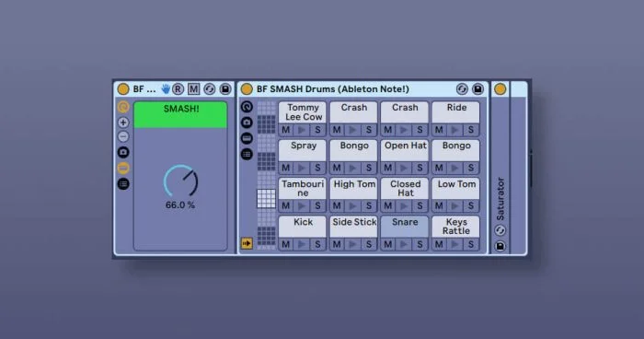Viewport: 644px width, 339px height.
Task: Select the Kick drum pad
Action: coord(303,227)
